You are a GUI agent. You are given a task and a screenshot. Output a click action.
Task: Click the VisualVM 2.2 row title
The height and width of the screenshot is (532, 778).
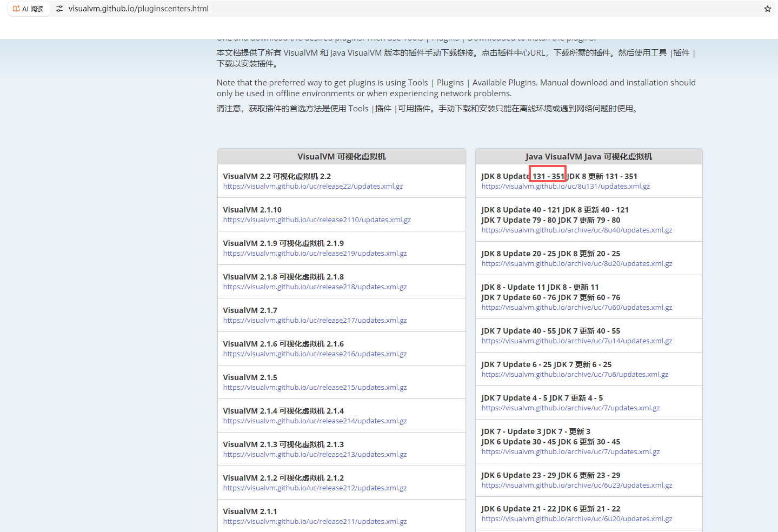[277, 176]
